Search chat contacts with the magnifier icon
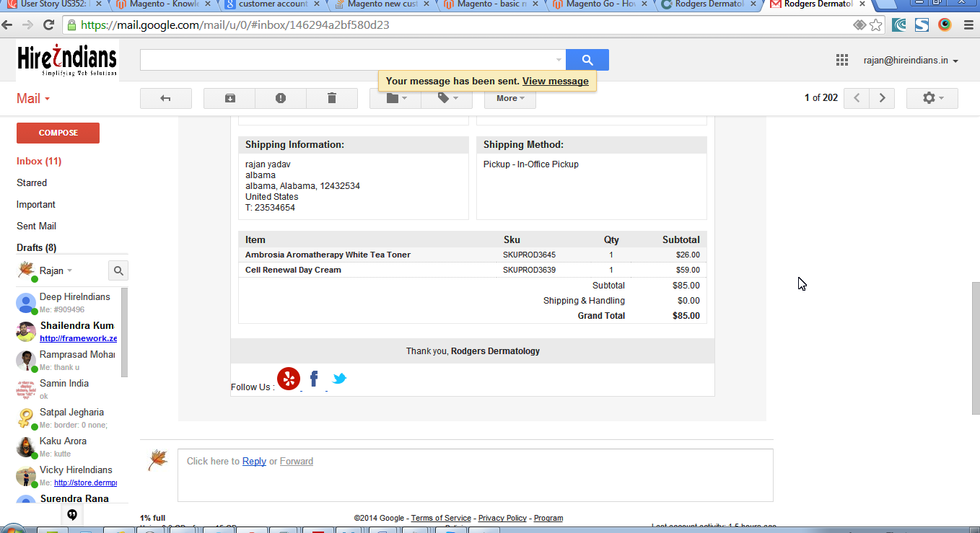 tap(118, 270)
